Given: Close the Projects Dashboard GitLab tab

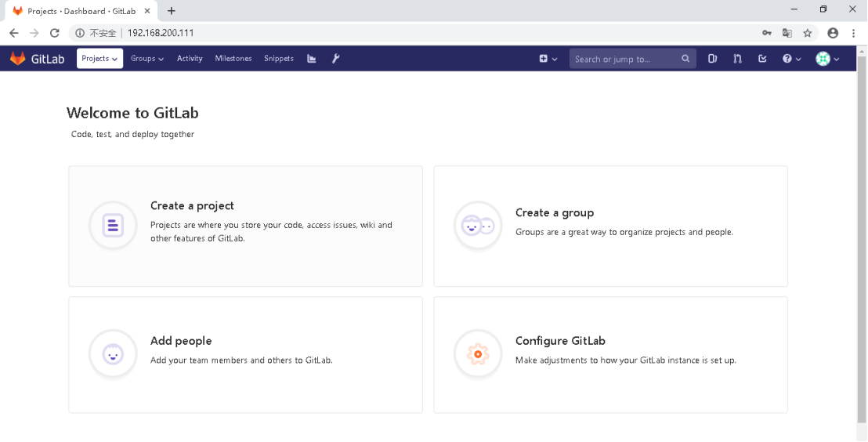Looking at the screenshot, I should click(x=147, y=11).
